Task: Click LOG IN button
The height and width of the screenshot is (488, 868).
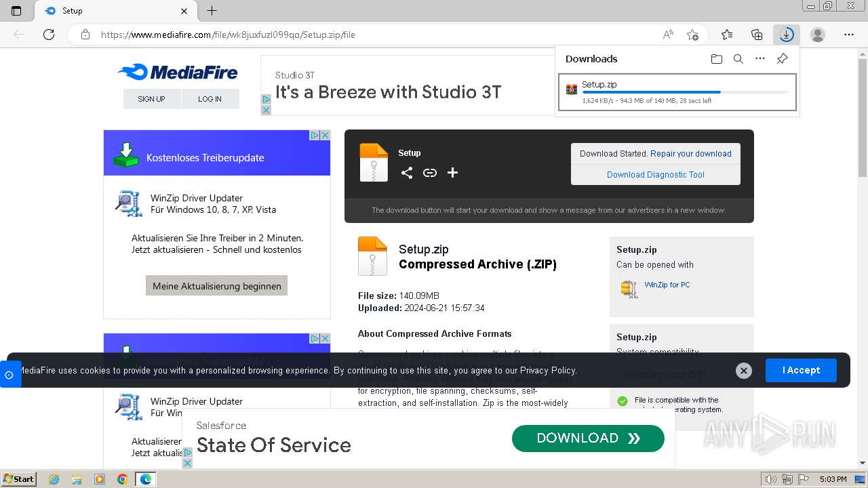Action: pyautogui.click(x=210, y=99)
